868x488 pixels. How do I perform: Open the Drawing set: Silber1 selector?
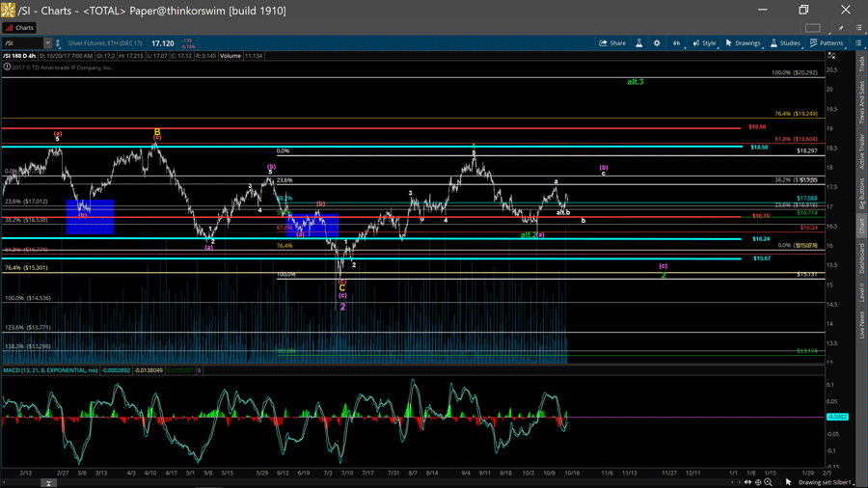tap(825, 481)
